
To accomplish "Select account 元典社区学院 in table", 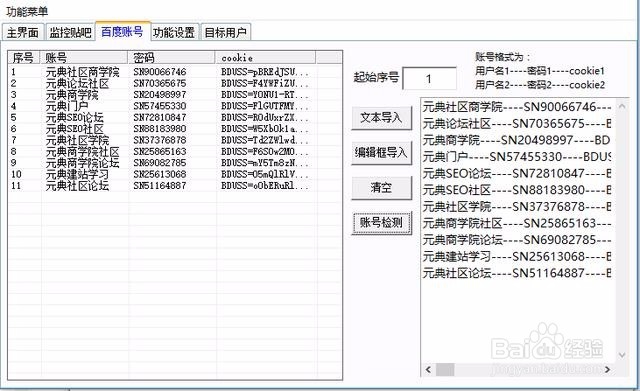I will (x=77, y=140).
